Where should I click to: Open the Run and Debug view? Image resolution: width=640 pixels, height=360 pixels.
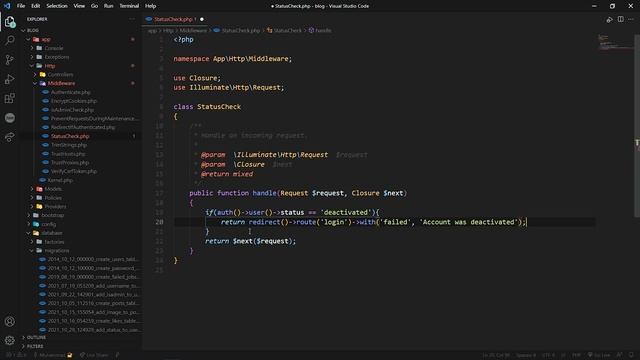(x=10, y=79)
